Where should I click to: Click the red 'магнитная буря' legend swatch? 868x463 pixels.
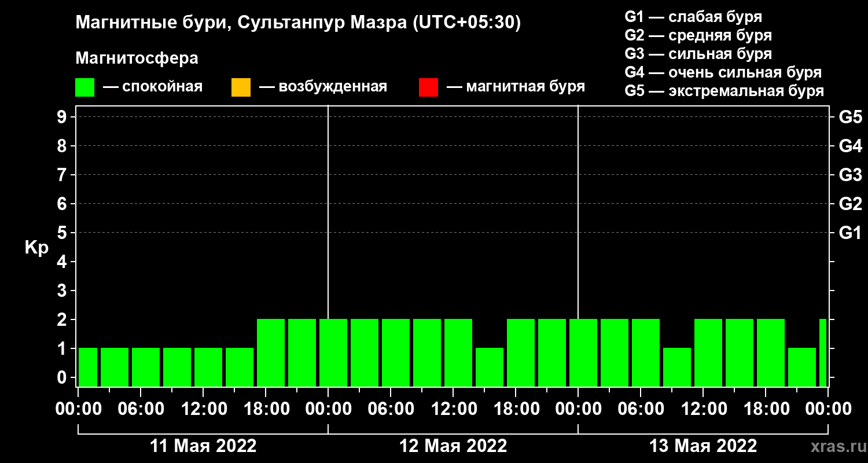click(428, 87)
